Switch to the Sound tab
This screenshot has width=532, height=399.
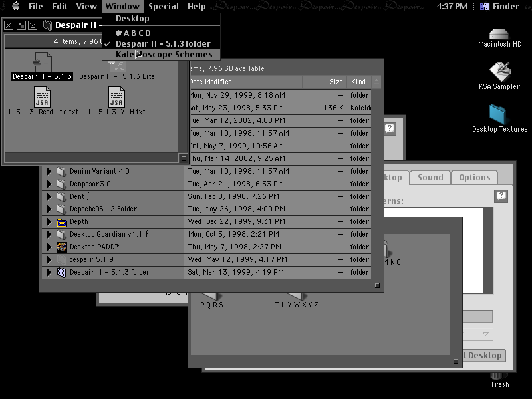pyautogui.click(x=430, y=177)
